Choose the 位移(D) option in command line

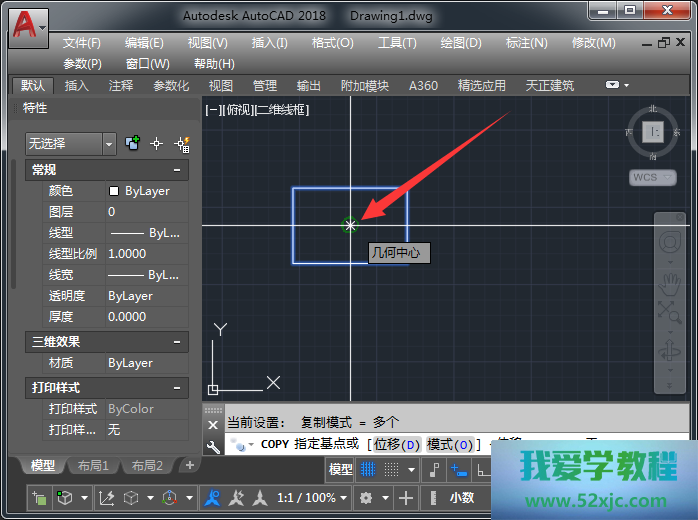click(396, 444)
